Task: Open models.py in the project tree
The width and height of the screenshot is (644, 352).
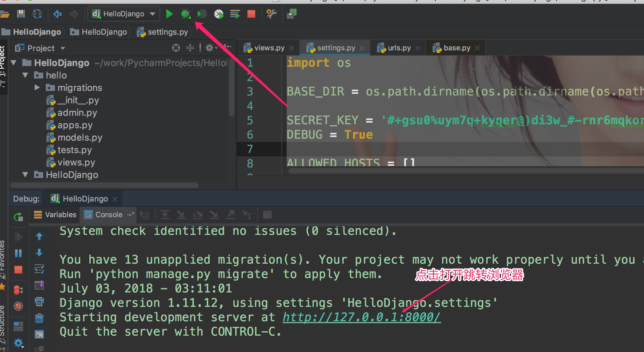Action: (x=75, y=138)
